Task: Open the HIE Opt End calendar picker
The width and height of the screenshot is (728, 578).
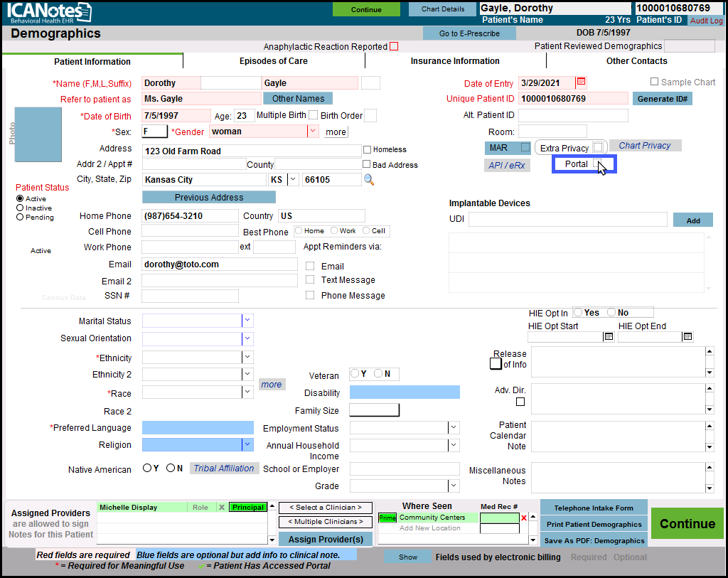Action: point(686,336)
